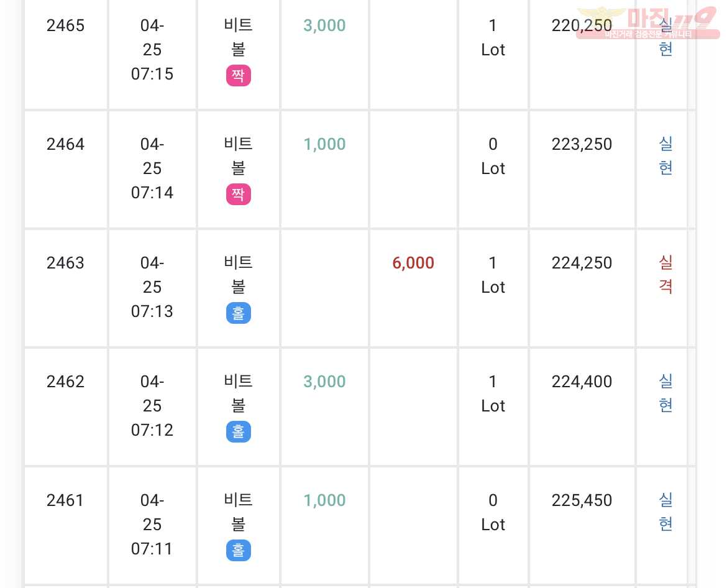Screen dimensions: 727x588
Task: Select the green 3,000 amount in row 2465
Action: pos(324,25)
